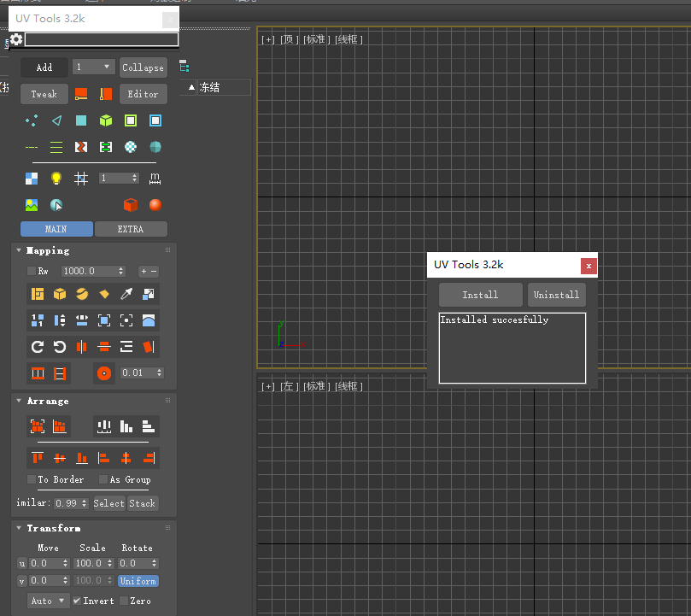Click the Installed succesfully log box
Viewport: 691px width, 616px height.
(512, 348)
